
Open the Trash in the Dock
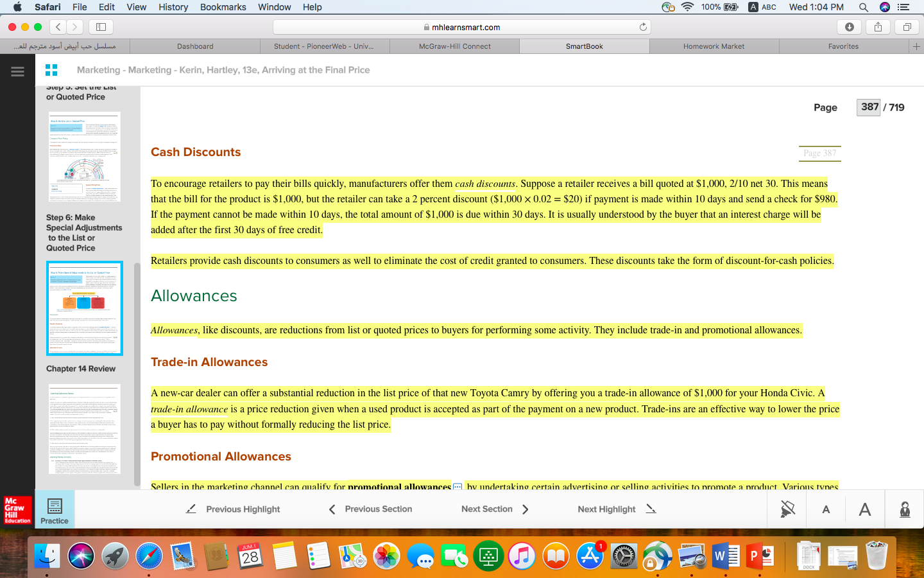pos(877,556)
